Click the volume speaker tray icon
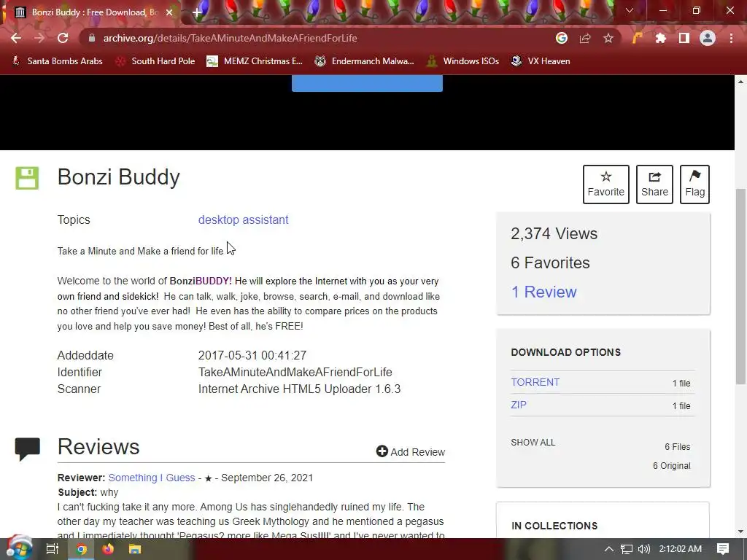Viewport: 747px width, 560px height. click(x=643, y=549)
